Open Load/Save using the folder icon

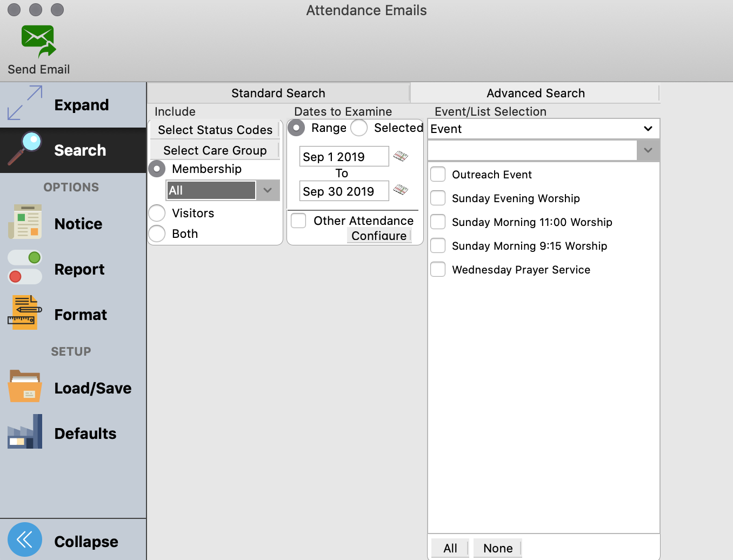[25, 386]
